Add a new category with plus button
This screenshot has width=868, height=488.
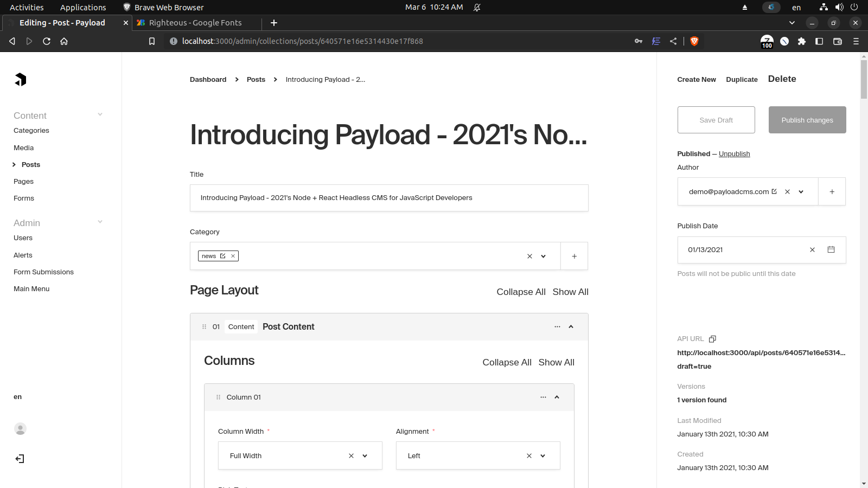pos(574,256)
